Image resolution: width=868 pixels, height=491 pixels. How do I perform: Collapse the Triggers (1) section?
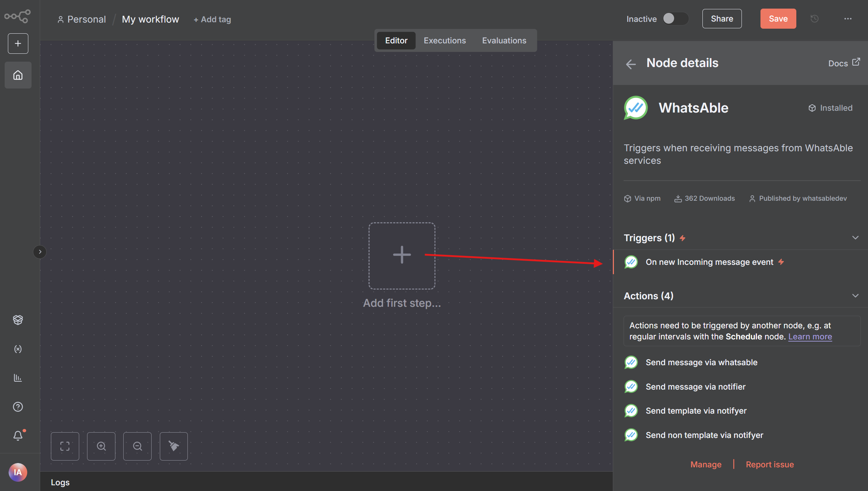click(x=855, y=238)
